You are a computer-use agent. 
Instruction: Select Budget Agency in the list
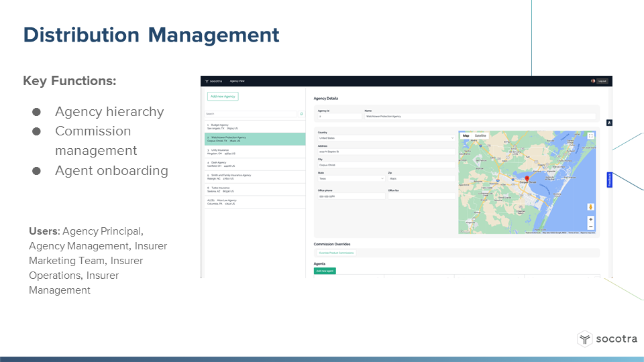pos(255,127)
